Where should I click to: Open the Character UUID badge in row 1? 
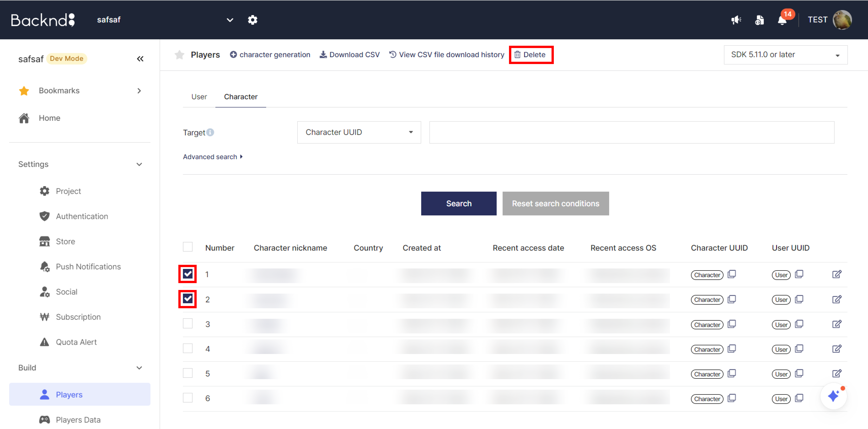(707, 275)
